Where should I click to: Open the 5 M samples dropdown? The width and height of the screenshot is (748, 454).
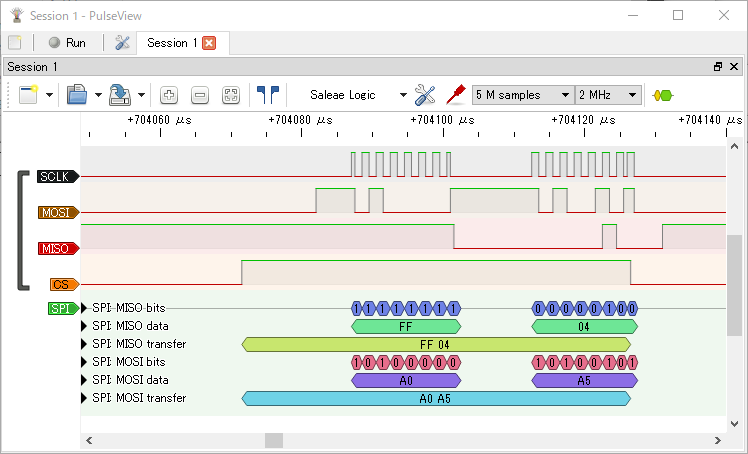click(x=522, y=95)
